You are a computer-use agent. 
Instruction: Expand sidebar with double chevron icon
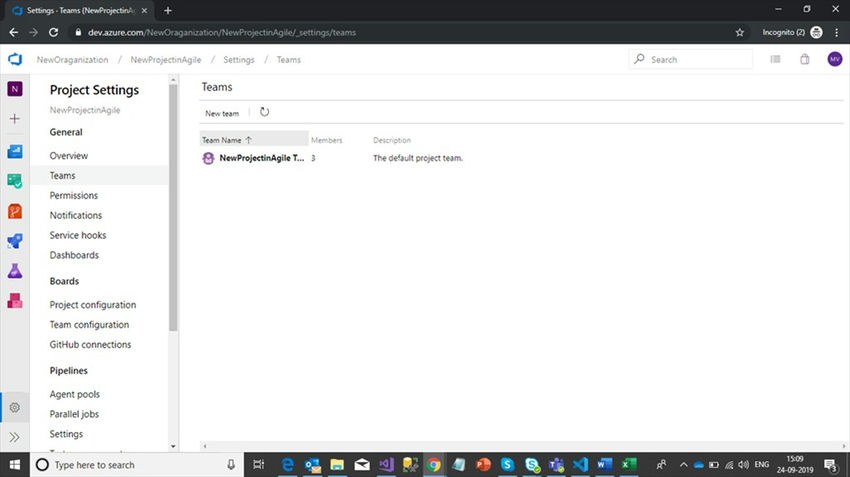pos(15,437)
